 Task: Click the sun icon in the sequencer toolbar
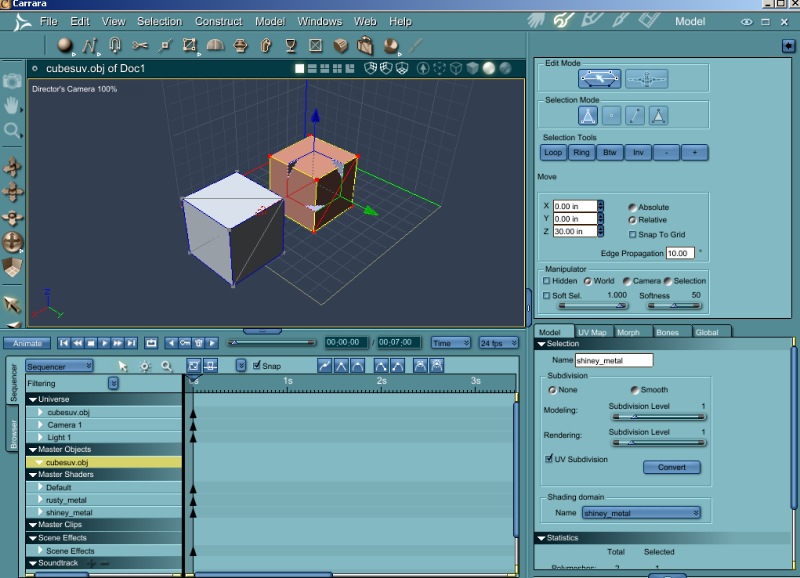pyautogui.click(x=145, y=367)
